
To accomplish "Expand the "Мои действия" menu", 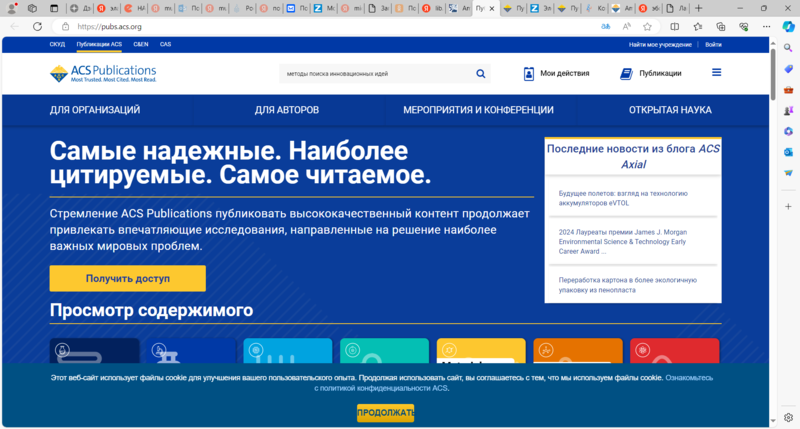I will click(556, 73).
